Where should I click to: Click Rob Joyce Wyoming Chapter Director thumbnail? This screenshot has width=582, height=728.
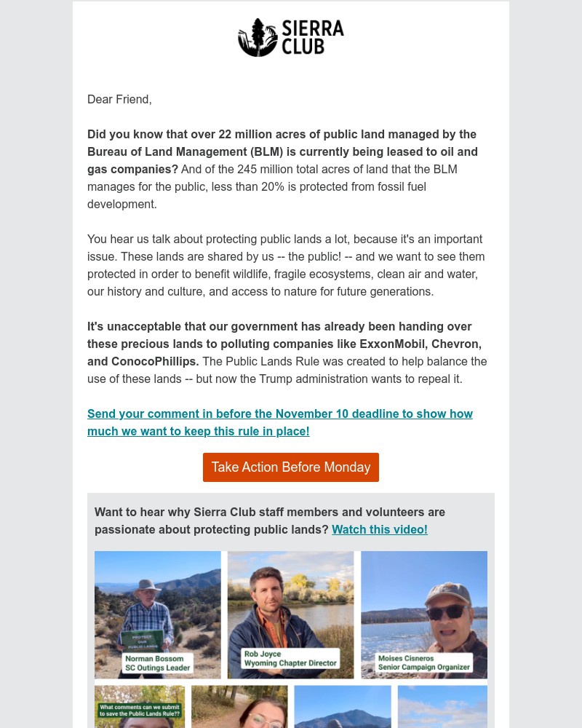pyautogui.click(x=291, y=614)
